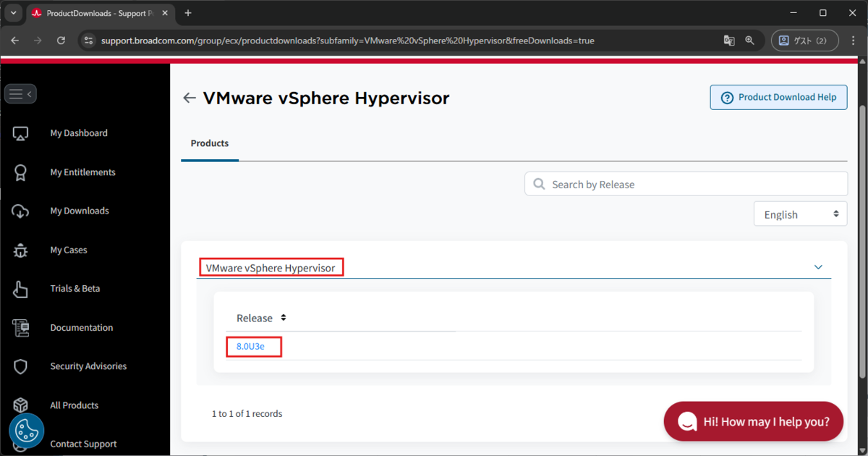Image resolution: width=868 pixels, height=456 pixels.
Task: Click the All Products cube icon
Action: pyautogui.click(x=20, y=405)
